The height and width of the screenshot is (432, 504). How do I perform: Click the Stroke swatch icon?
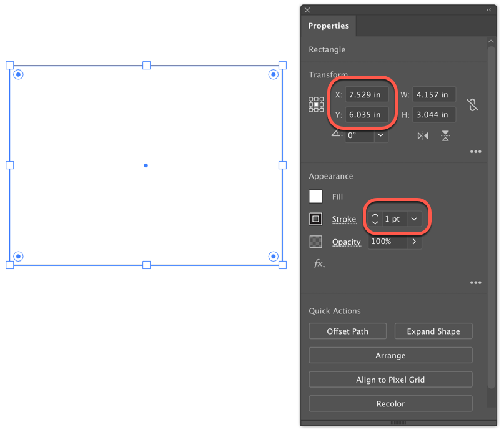coord(315,218)
